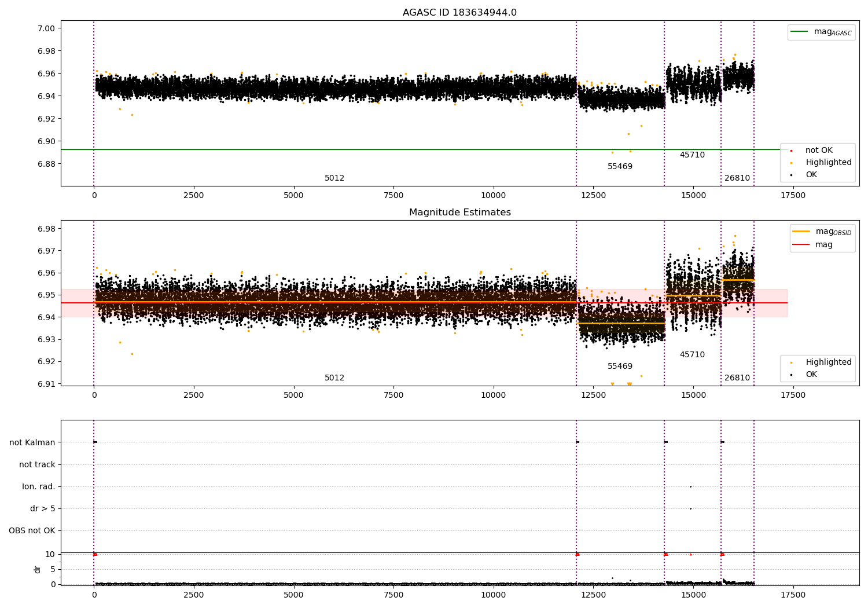This screenshot has height=608, width=868.
Task: Click y-axis tick 6.95 on middle plot
Action: (46, 295)
